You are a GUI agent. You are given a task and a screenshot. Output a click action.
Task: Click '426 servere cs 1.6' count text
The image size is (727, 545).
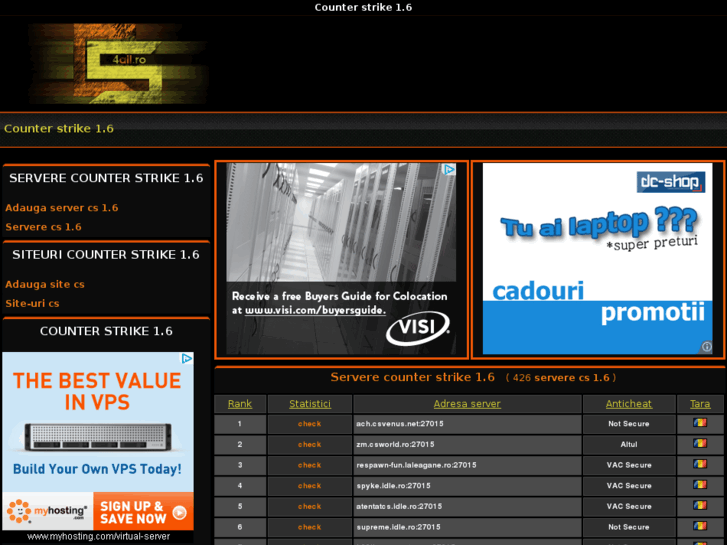pos(561,378)
